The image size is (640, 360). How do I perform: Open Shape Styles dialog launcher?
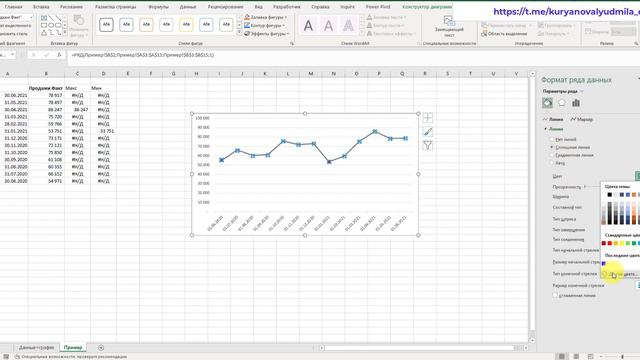pyautogui.click(x=291, y=43)
